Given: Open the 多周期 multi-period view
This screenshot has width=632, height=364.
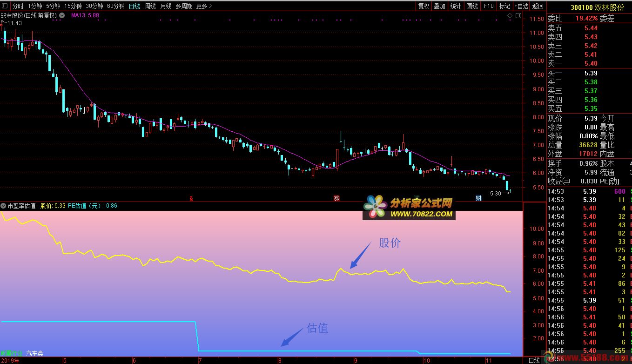Looking at the screenshot, I should click(184, 6).
